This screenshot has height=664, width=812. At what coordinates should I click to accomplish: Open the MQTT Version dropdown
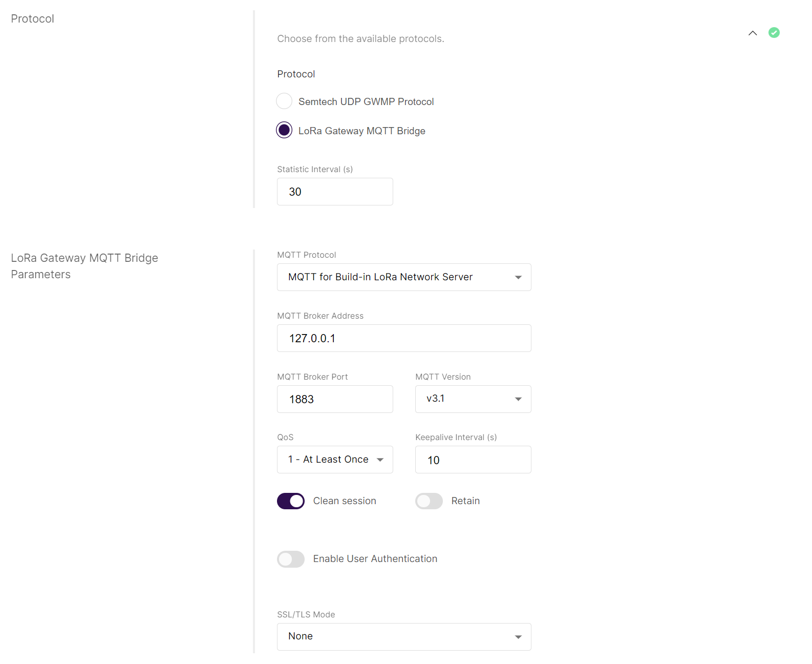(473, 399)
